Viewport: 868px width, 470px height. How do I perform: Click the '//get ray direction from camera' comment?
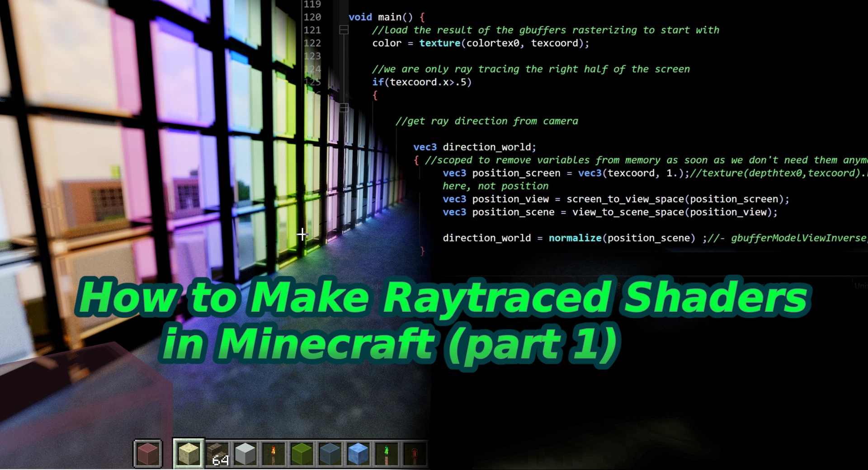coord(487,121)
